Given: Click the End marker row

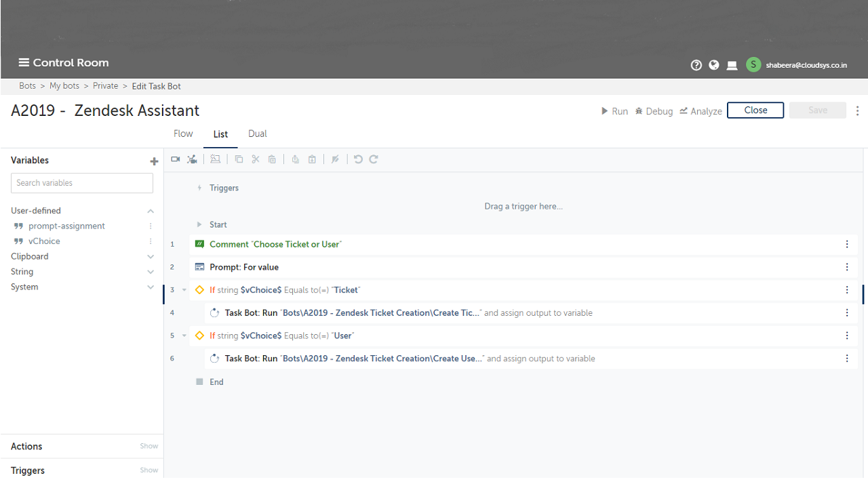Looking at the screenshot, I should tap(216, 382).
